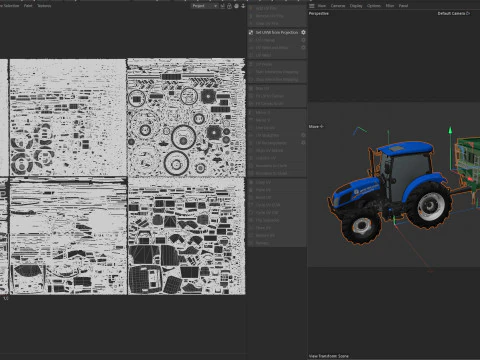
Task: Open the Paint menu in UV editor
Action: 28,6
